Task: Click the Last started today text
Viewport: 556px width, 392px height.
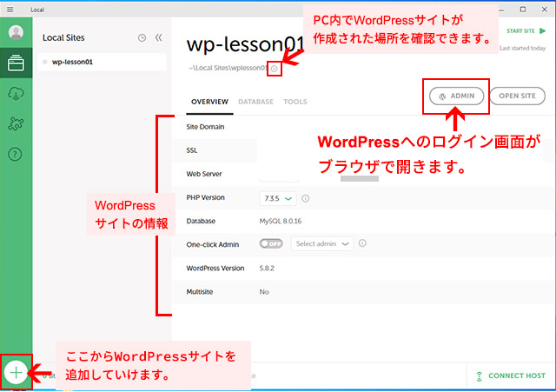Action: [x=522, y=49]
